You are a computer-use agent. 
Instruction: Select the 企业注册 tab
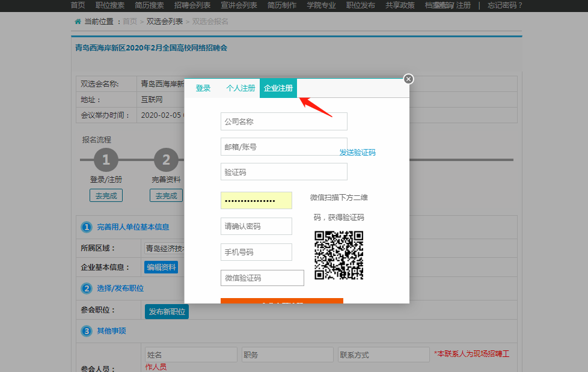[x=278, y=88]
